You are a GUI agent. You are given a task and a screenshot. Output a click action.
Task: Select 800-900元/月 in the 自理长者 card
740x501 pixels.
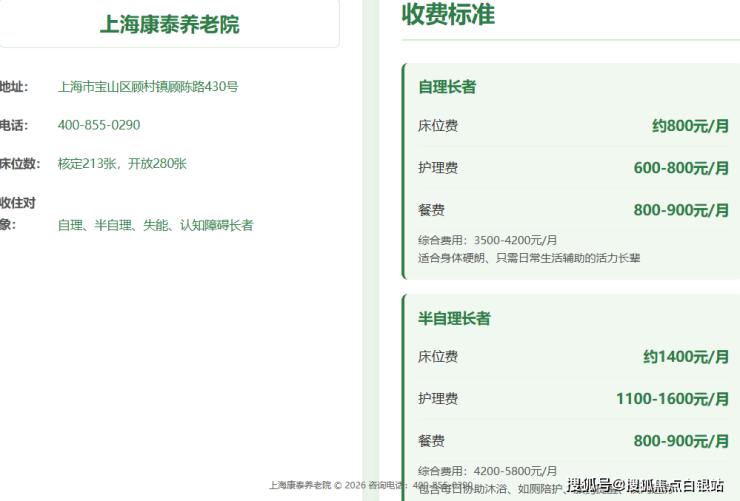point(681,210)
